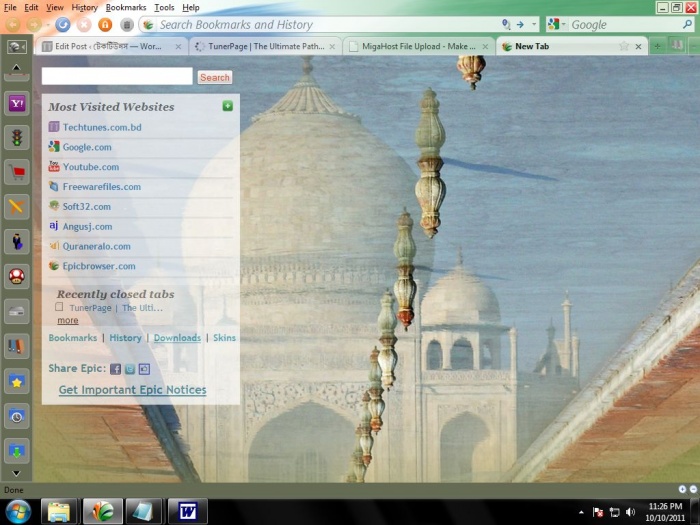
Task: Open the mushroom games sidebar icon
Action: tap(17, 276)
